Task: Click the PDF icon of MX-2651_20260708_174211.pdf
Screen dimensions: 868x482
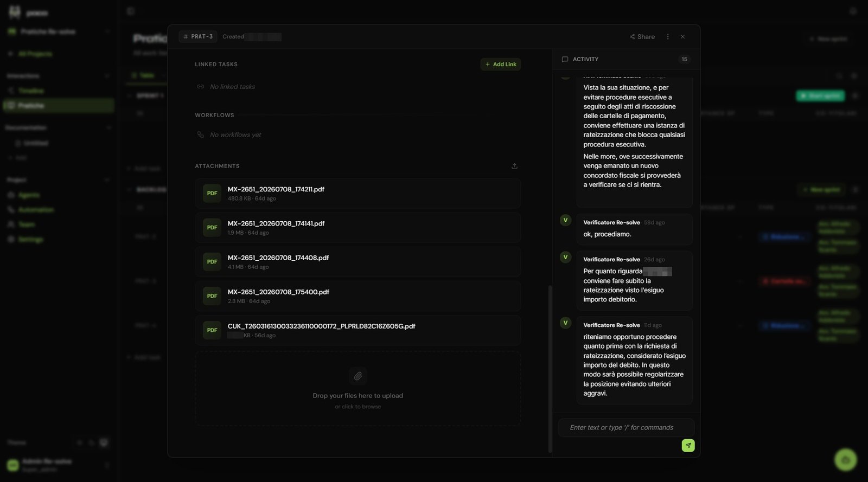Action: click(x=212, y=194)
